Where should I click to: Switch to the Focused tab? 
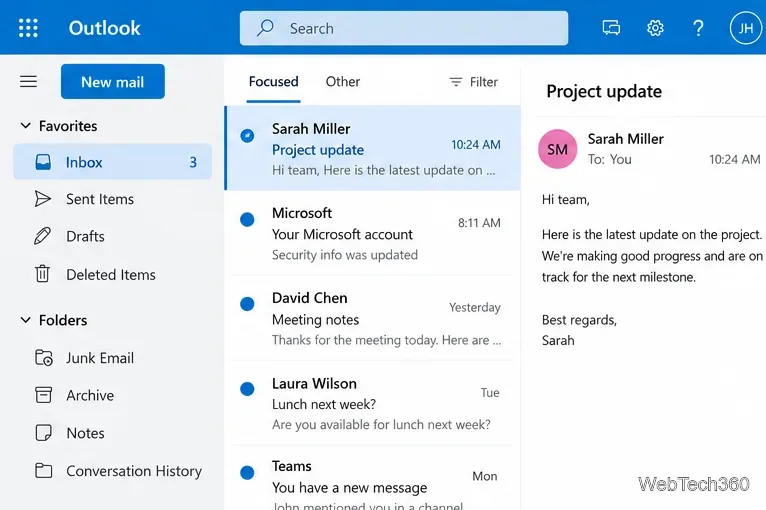(x=274, y=82)
